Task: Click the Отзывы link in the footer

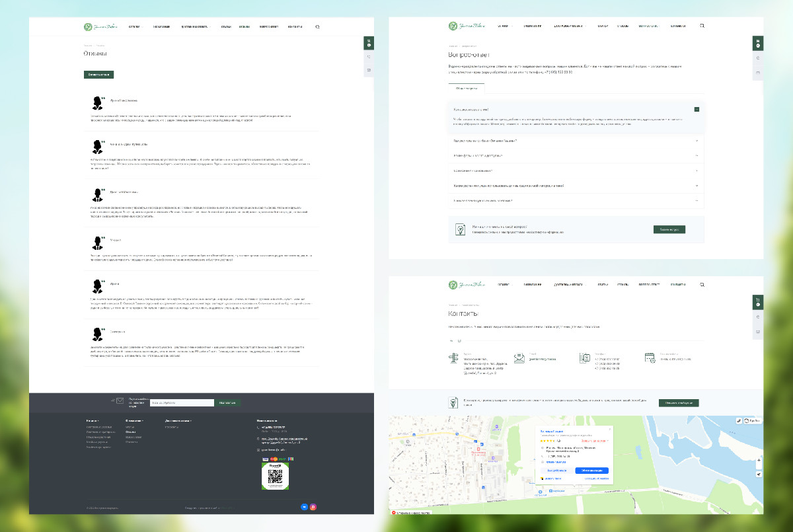Action: (131, 432)
